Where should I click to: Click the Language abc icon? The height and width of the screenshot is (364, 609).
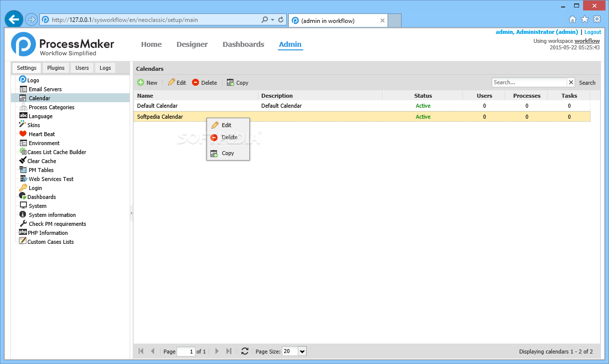[23, 116]
